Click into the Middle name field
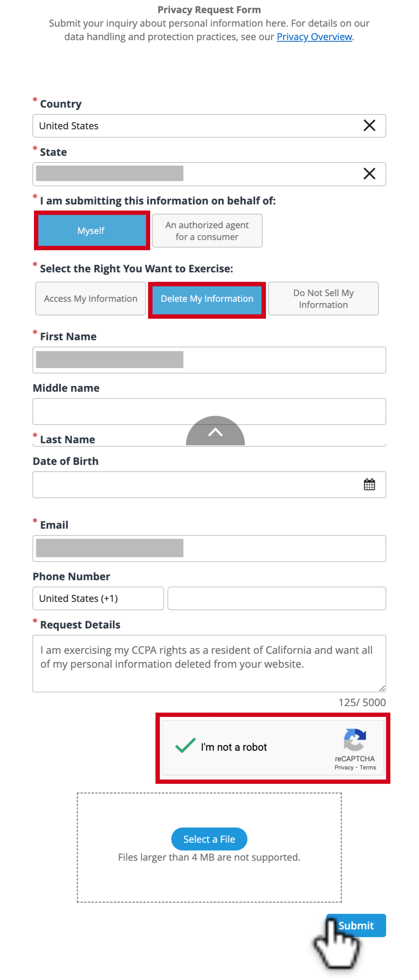419x980 pixels. point(209,411)
